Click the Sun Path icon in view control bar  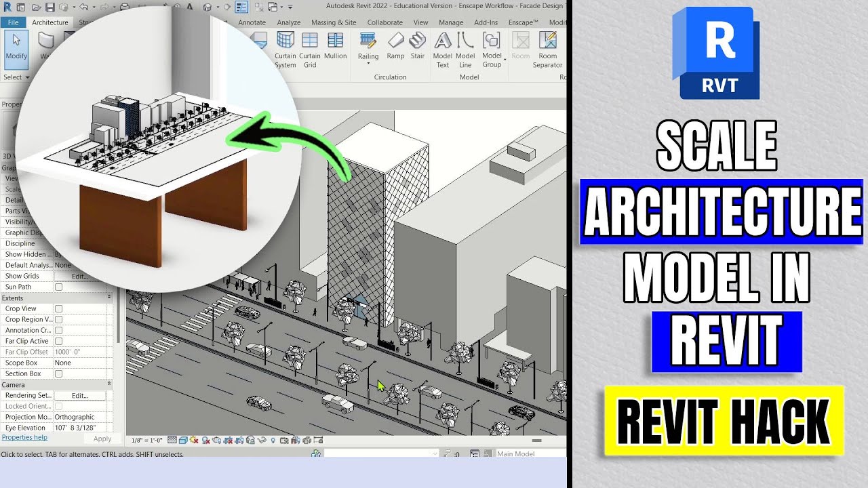pyautogui.click(x=195, y=440)
